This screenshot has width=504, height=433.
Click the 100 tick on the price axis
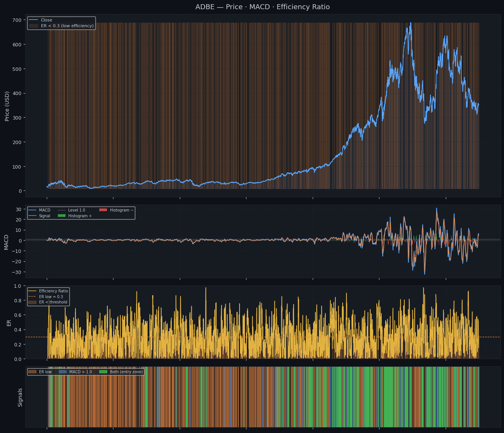pyautogui.click(x=17, y=167)
